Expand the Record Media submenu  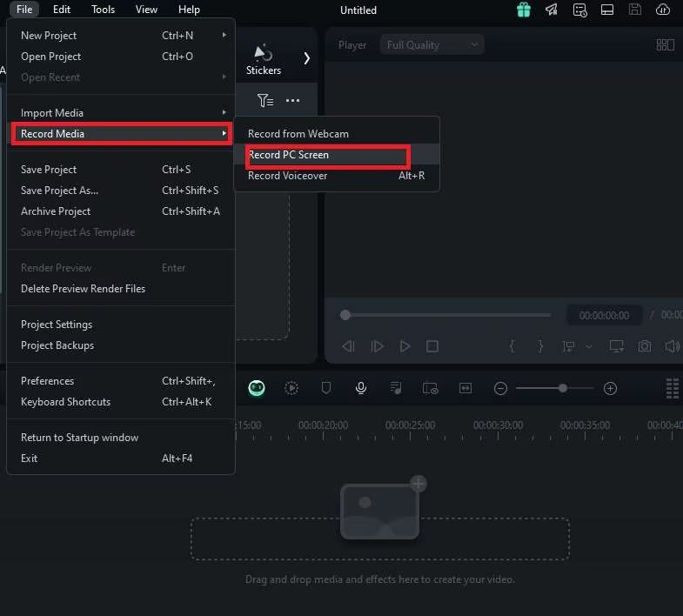pos(224,133)
